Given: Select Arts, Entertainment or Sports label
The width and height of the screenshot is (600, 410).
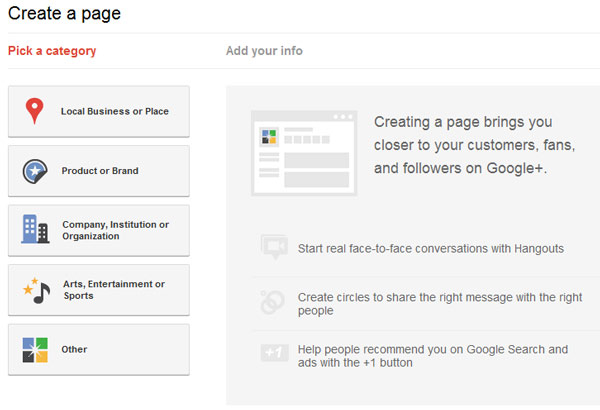Looking at the screenshot, I should (114, 290).
